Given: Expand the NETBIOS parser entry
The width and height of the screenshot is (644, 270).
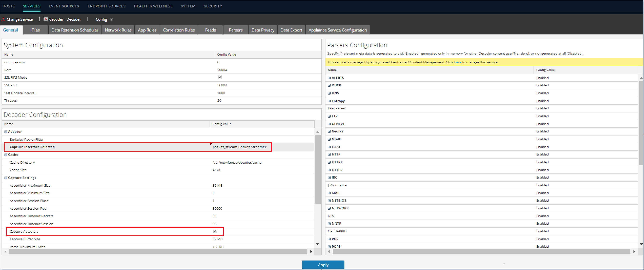Looking at the screenshot, I should pos(329,200).
